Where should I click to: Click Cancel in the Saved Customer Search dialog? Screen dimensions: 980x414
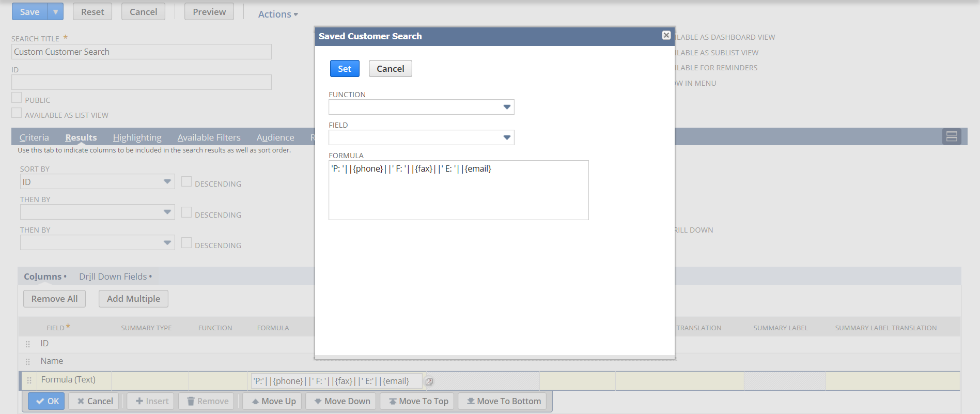coord(390,68)
